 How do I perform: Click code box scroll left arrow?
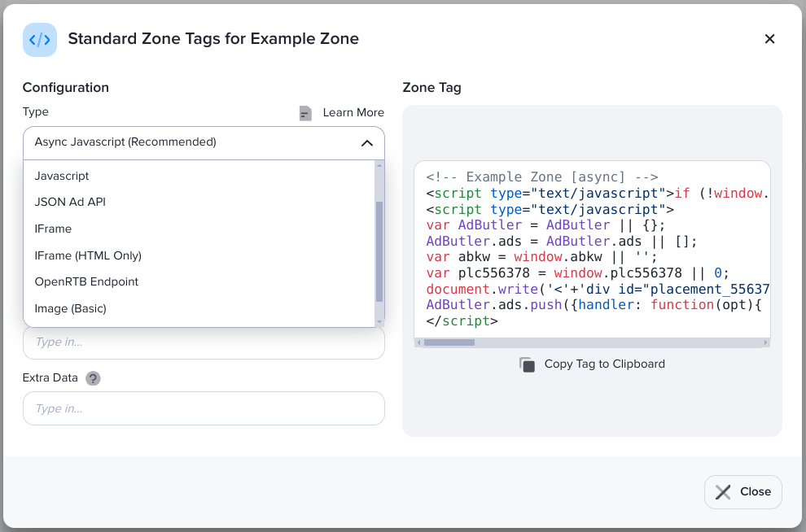coord(419,342)
